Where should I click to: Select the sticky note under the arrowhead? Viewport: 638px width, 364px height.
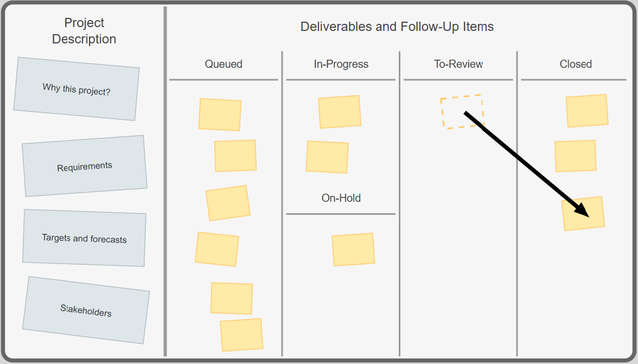click(583, 214)
